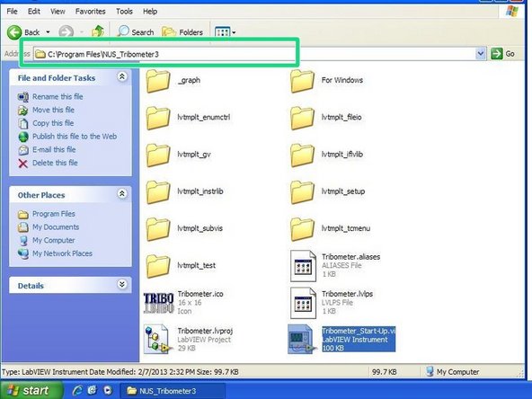Select the Tribometer_Start-Up.vi LabVIEW icon
This screenshot has height=399, width=532.
302,340
